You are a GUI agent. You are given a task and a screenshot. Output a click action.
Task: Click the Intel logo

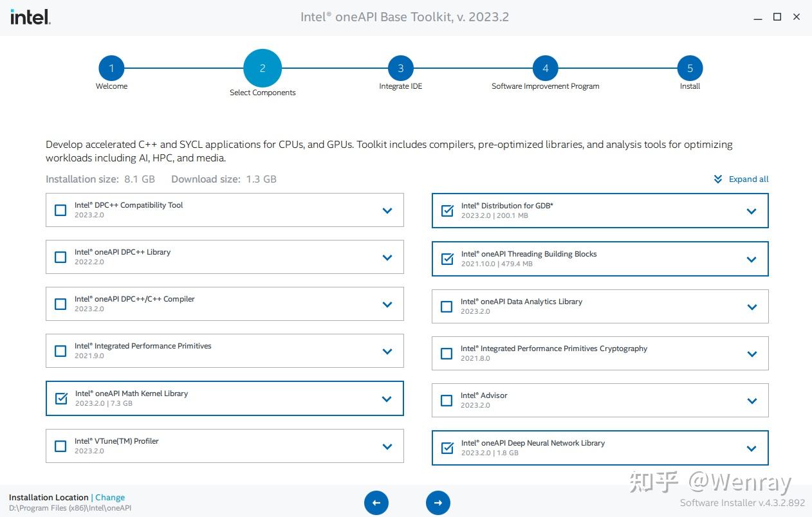point(30,17)
